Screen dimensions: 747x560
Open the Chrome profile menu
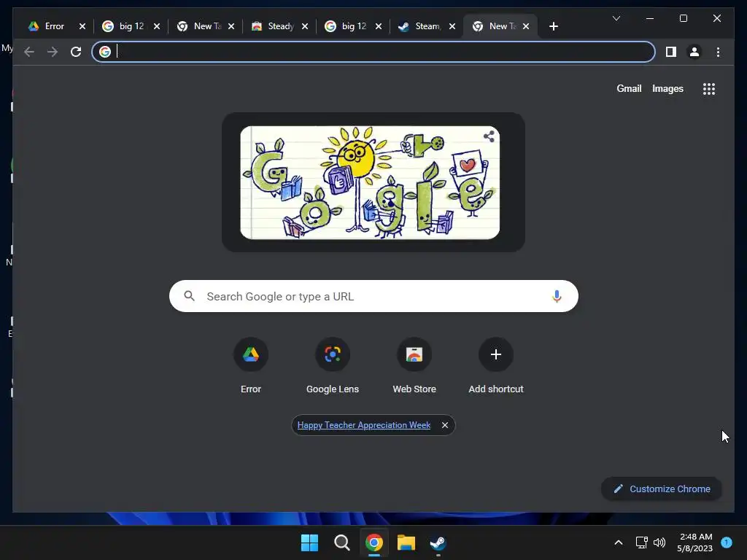[694, 52]
